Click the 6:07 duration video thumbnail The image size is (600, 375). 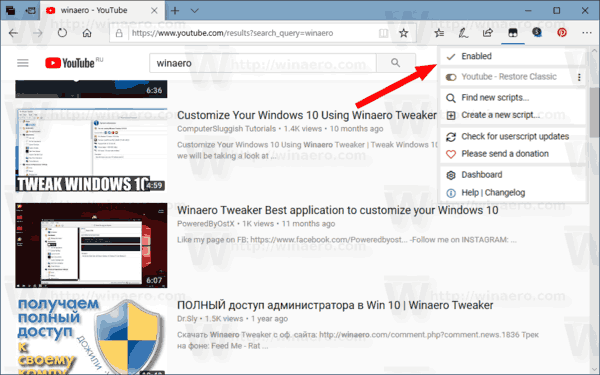click(91, 245)
